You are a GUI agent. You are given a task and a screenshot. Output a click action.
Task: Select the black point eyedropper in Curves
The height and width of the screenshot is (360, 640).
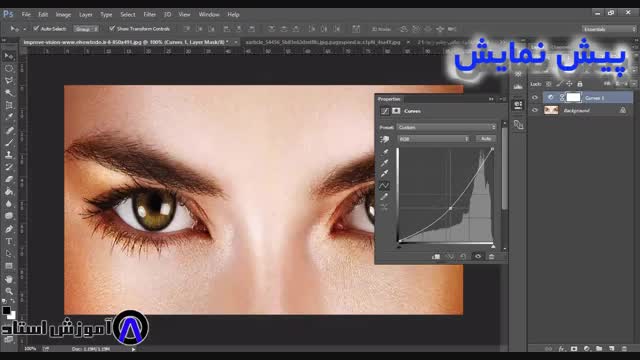tap(384, 152)
